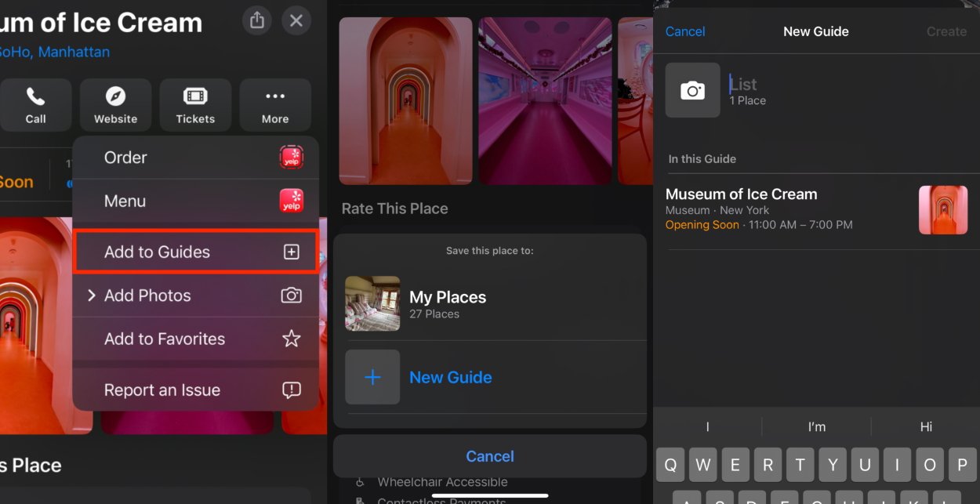Tap Cancel in New Guide header

684,31
